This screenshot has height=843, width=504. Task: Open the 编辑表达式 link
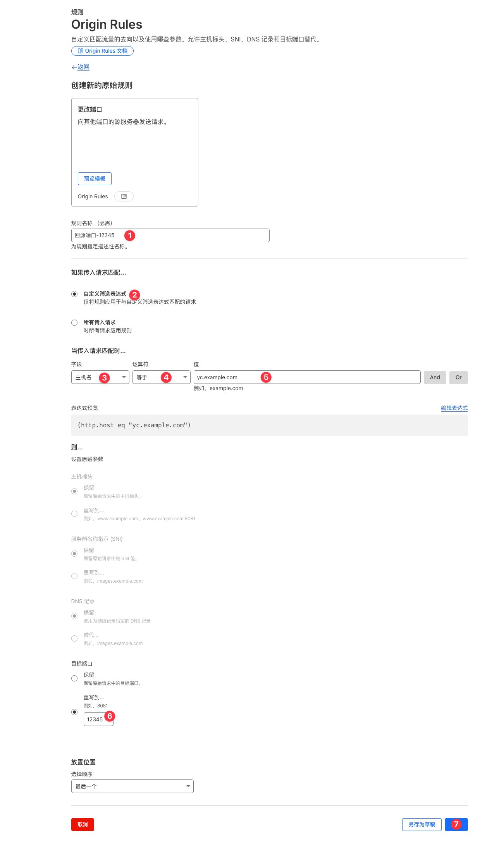pyautogui.click(x=454, y=408)
